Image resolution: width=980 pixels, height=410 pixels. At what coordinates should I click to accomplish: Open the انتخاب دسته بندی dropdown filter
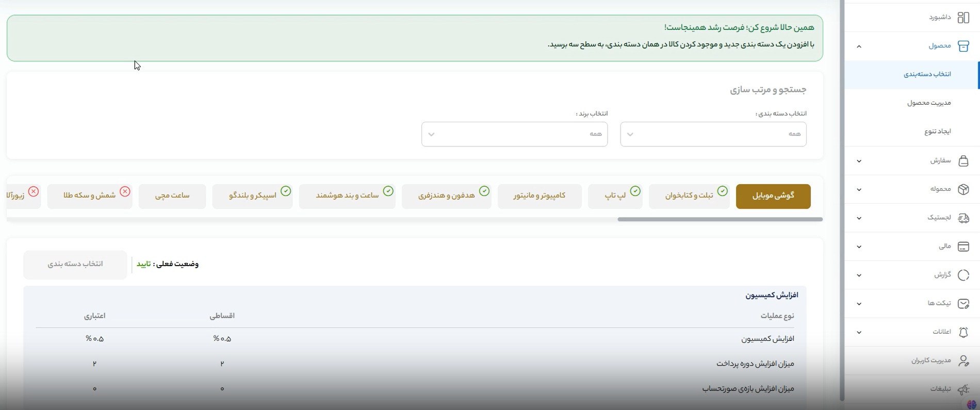tap(713, 134)
